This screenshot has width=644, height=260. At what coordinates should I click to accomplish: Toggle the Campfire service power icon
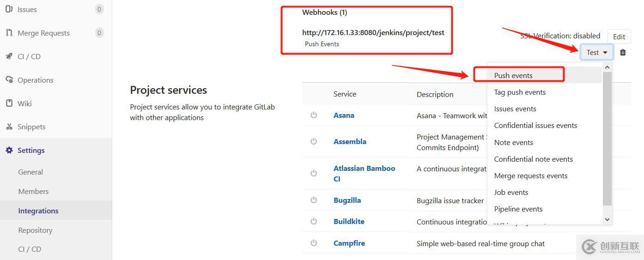(314, 243)
